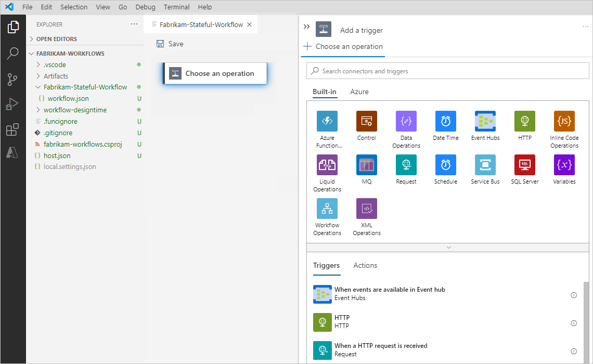Select the Control connector icon
This screenshot has width=593, height=364.
[367, 121]
